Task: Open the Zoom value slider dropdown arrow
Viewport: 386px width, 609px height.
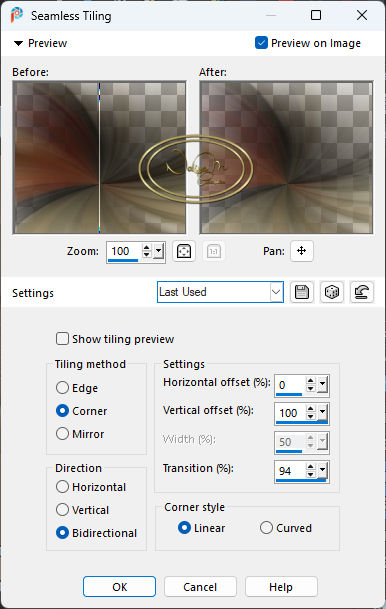Action: (x=158, y=251)
